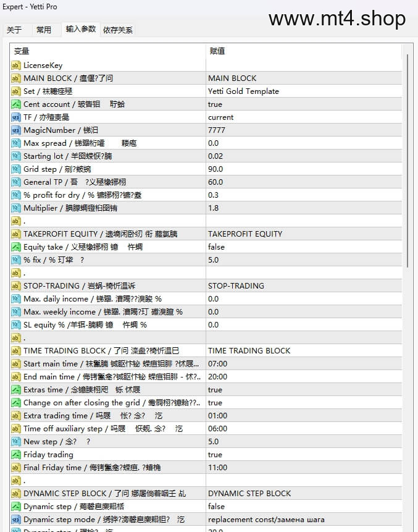The height and width of the screenshot is (532, 418).
Task: Select the Max spread row label
Action: tap(80, 143)
